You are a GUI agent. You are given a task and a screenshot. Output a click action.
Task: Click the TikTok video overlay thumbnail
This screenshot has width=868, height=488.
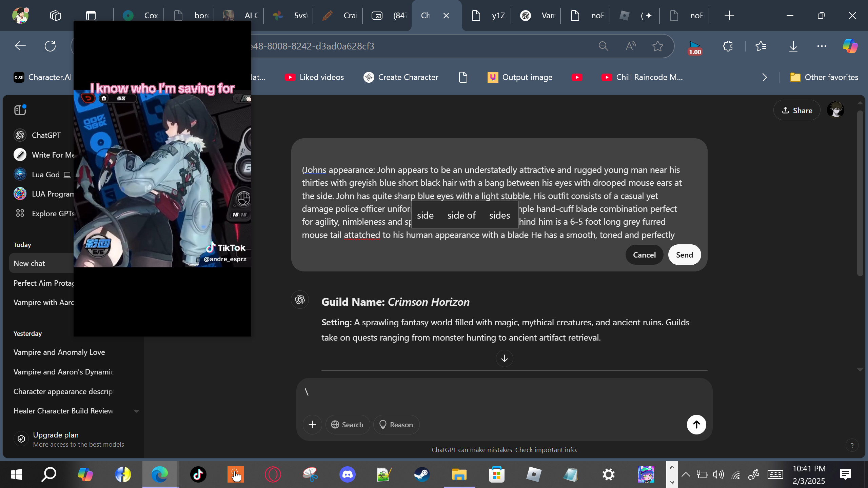(x=162, y=179)
